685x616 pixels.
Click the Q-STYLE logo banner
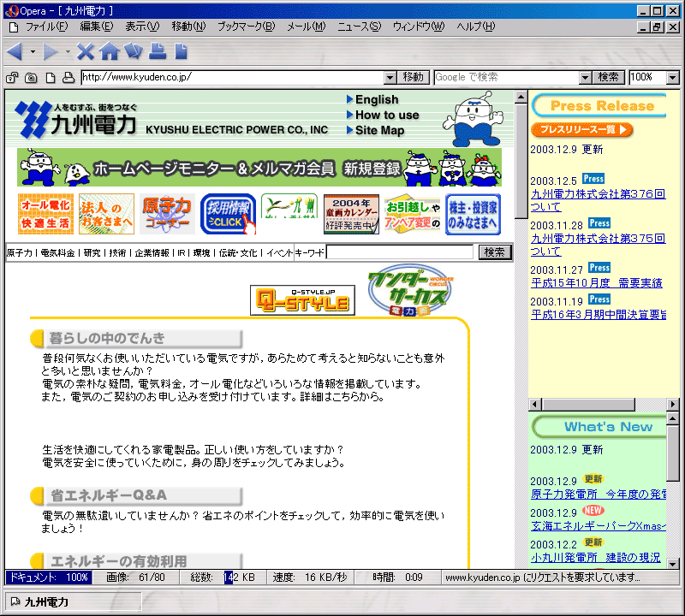pos(302,300)
